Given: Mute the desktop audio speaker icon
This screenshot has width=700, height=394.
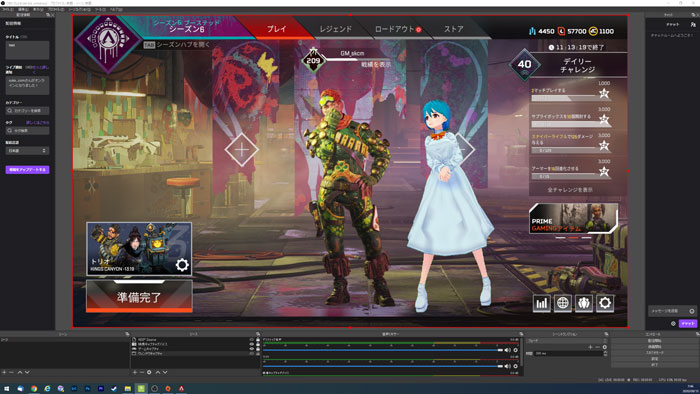Looking at the screenshot, I should (x=508, y=350).
